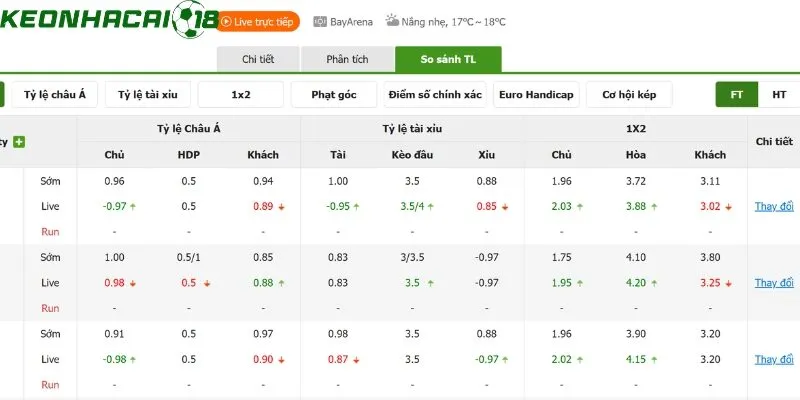Click play icon in Live trực tiếp button
The image size is (800, 400).
[x=226, y=22]
